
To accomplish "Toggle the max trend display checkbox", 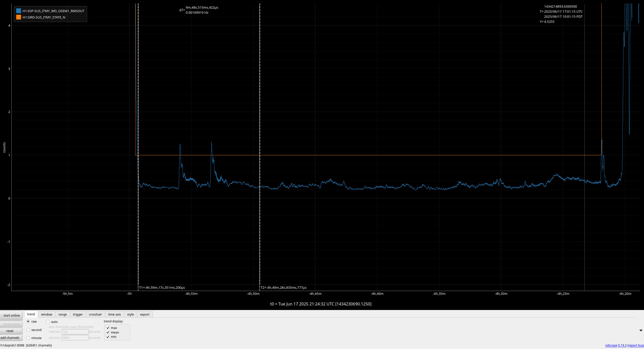I will 108,328.
